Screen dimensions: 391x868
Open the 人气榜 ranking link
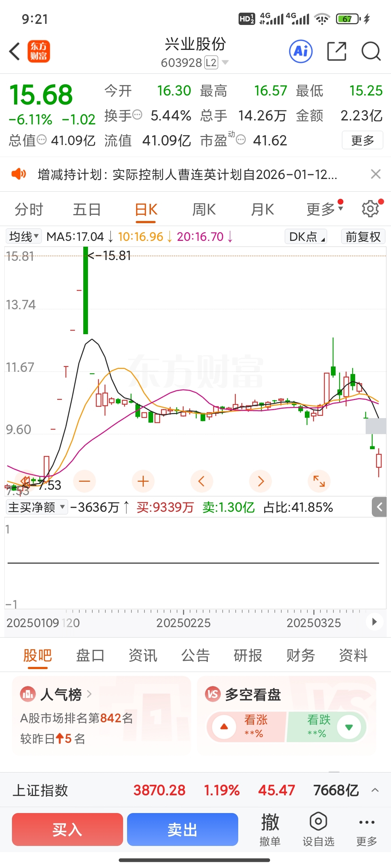click(x=66, y=694)
